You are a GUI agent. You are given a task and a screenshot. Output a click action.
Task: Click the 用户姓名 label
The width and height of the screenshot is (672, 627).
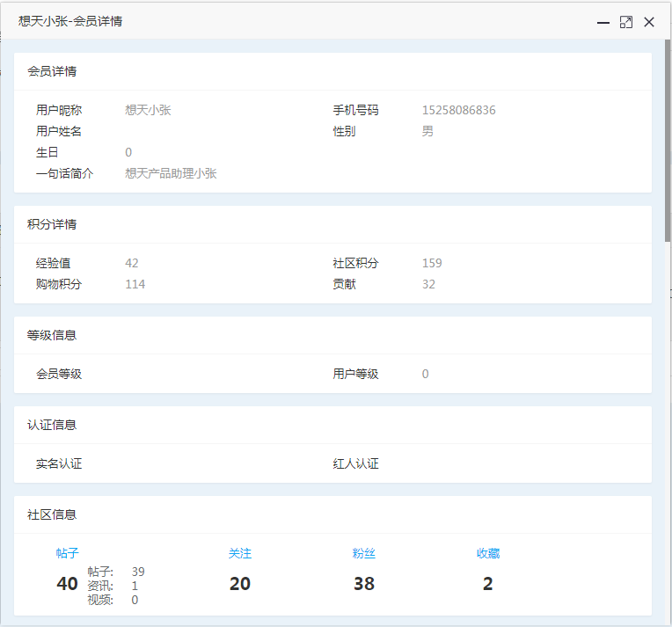59,131
